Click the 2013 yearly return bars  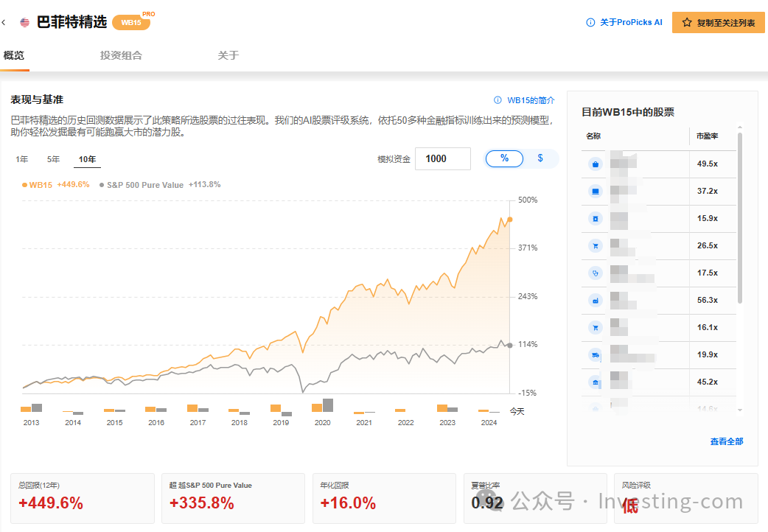(32, 407)
